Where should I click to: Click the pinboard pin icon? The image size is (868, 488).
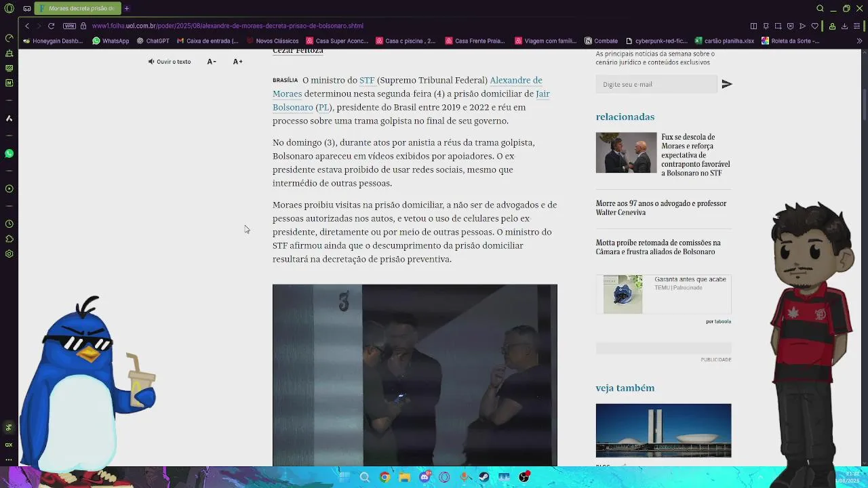click(x=766, y=26)
